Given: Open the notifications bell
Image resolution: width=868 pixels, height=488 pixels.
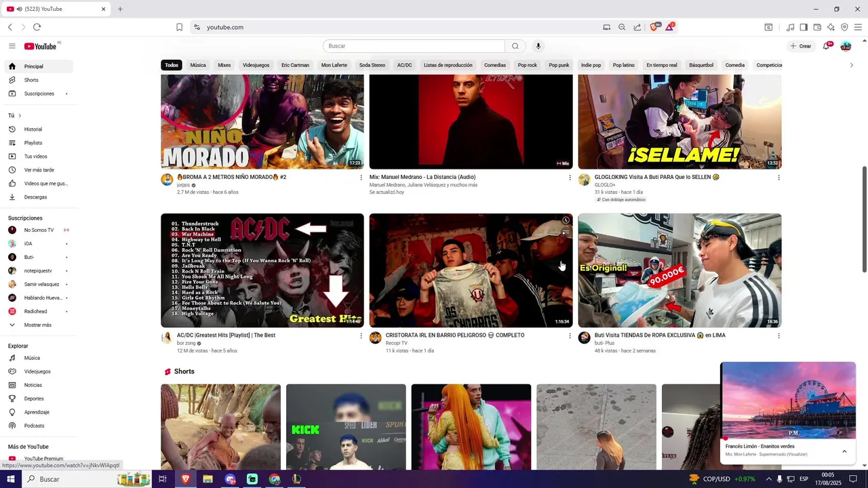Looking at the screenshot, I should pos(826,46).
